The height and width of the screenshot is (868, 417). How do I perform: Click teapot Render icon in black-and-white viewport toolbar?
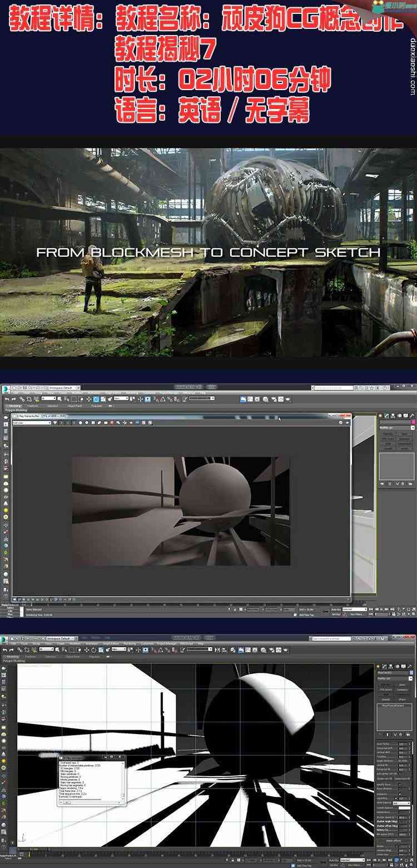pyautogui.click(x=285, y=650)
